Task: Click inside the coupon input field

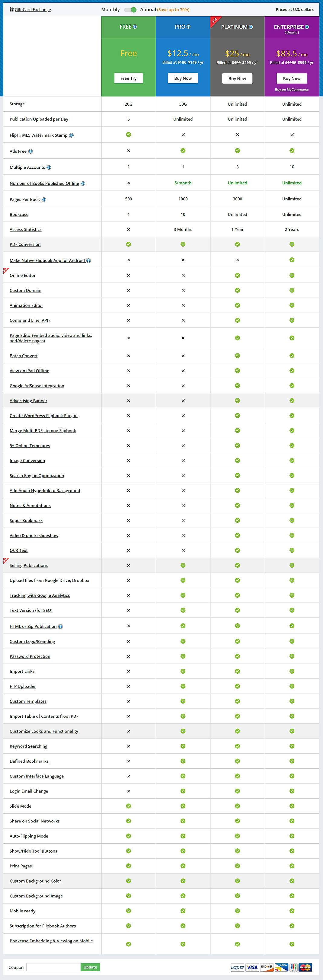Action: pyautogui.click(x=53, y=967)
